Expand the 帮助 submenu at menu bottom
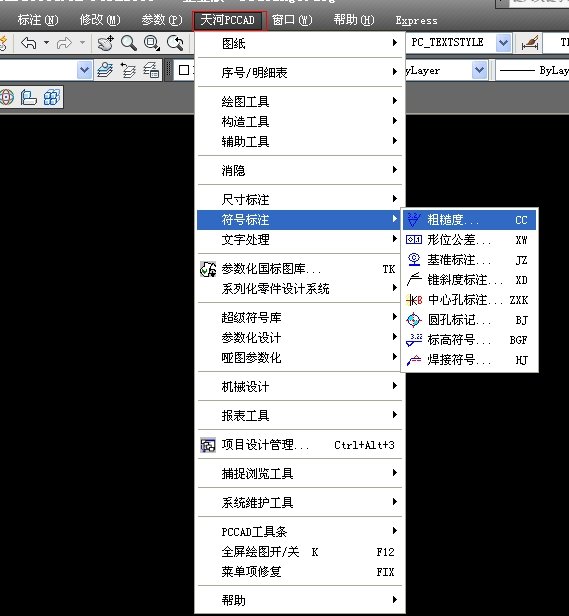The image size is (569, 616). [300, 600]
